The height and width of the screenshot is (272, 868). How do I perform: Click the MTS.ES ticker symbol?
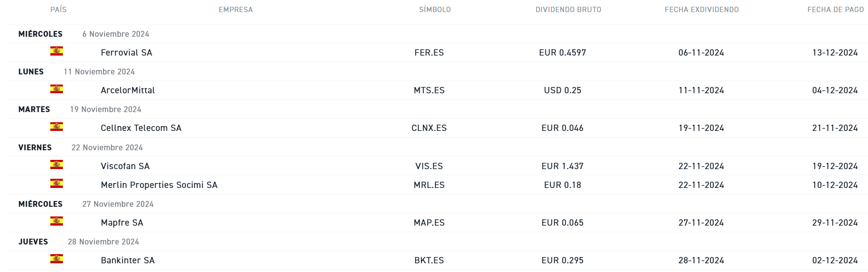click(429, 90)
